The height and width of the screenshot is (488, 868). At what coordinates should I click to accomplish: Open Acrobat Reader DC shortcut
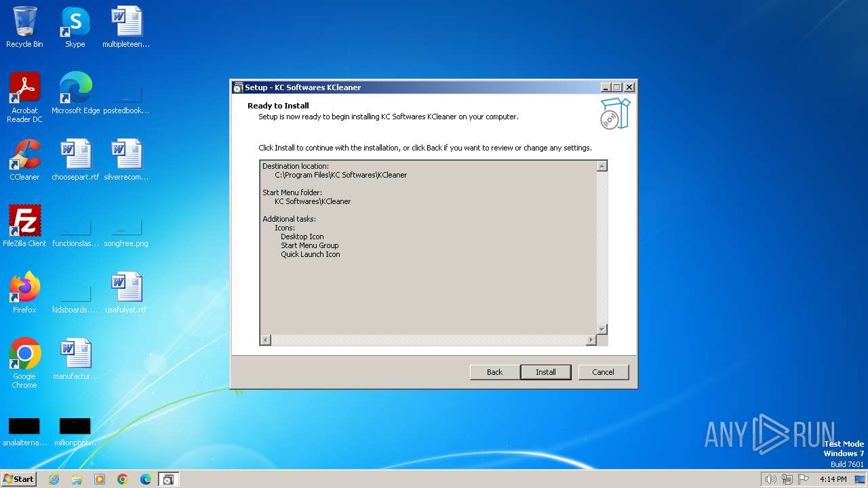click(x=24, y=98)
